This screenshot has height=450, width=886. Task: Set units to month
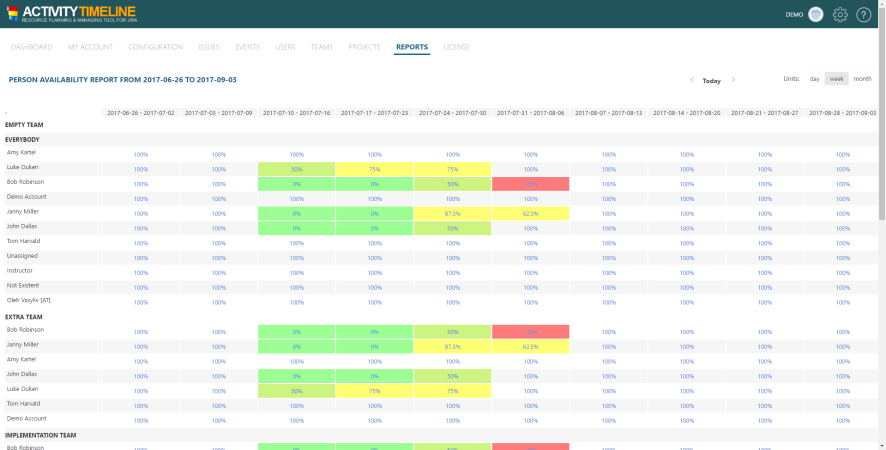tap(862, 79)
